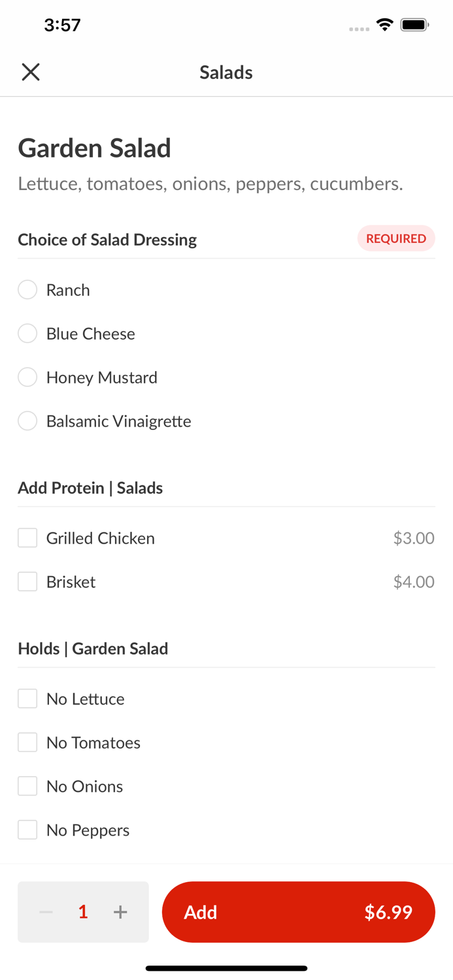453x980 pixels.
Task: Click the Wi-Fi status icon
Action: 384,24
